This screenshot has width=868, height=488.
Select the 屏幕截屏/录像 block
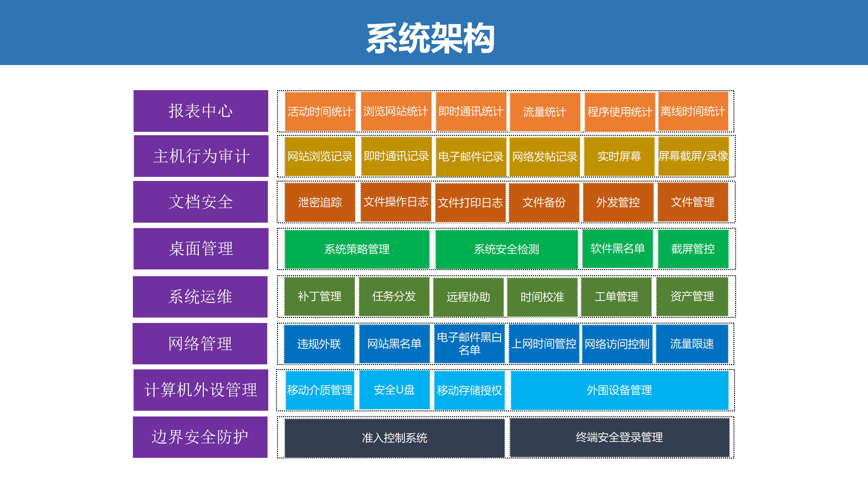point(693,156)
